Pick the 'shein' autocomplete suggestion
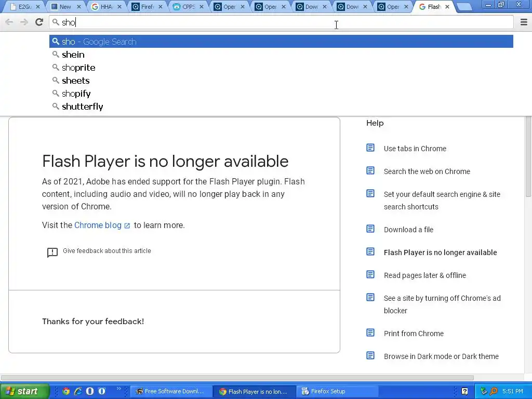 tap(281, 55)
